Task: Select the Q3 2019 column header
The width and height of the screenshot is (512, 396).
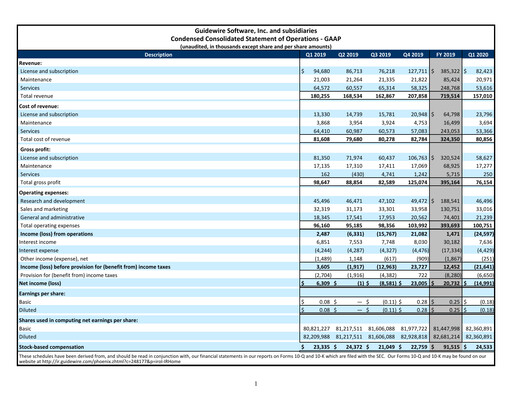Action: 381,55
